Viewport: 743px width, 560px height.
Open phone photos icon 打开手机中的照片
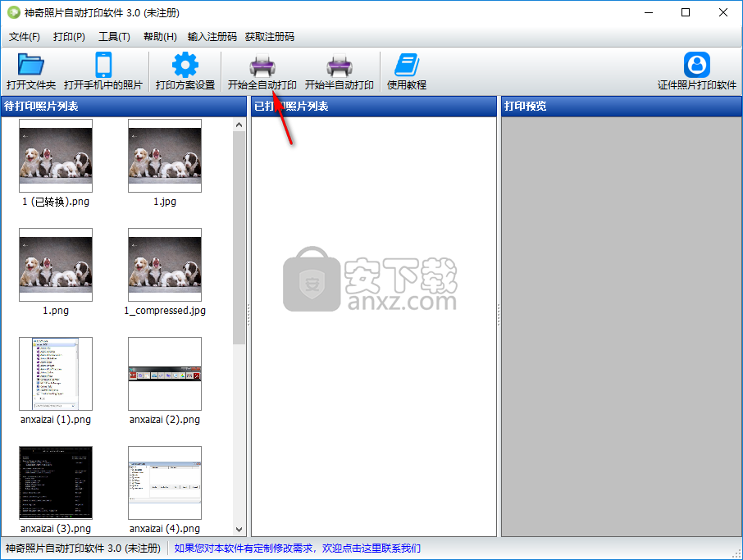(x=103, y=71)
